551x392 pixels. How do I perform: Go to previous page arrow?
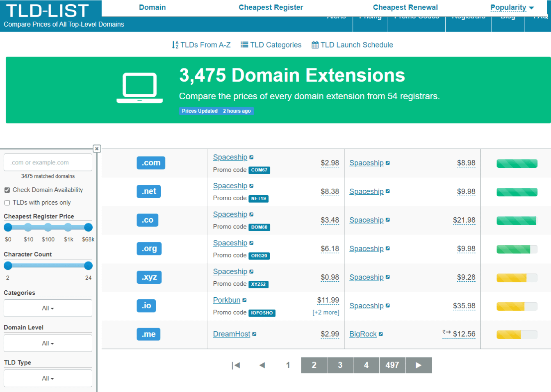tap(262, 365)
